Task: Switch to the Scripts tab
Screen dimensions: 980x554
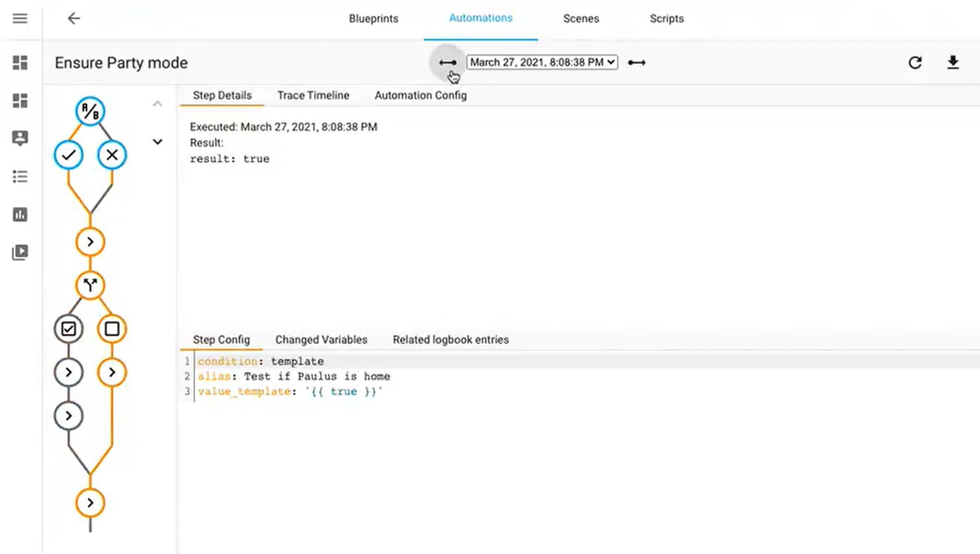Action: coord(667,19)
